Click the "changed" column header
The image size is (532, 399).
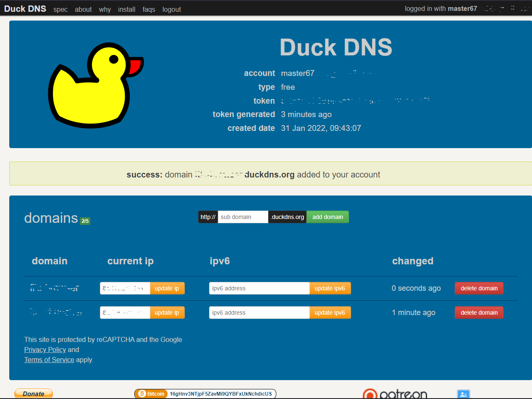(x=413, y=261)
